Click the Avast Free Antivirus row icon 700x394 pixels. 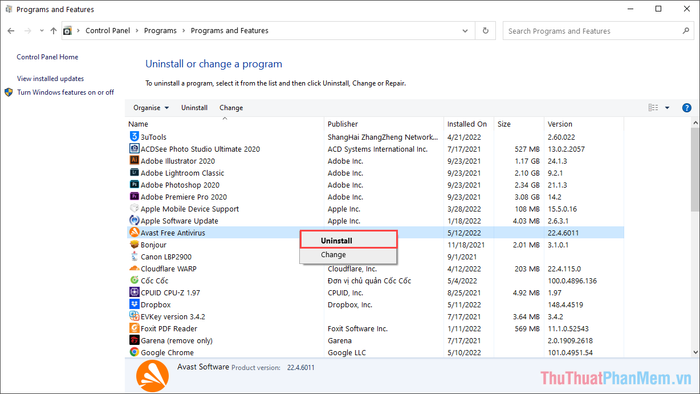(x=134, y=232)
